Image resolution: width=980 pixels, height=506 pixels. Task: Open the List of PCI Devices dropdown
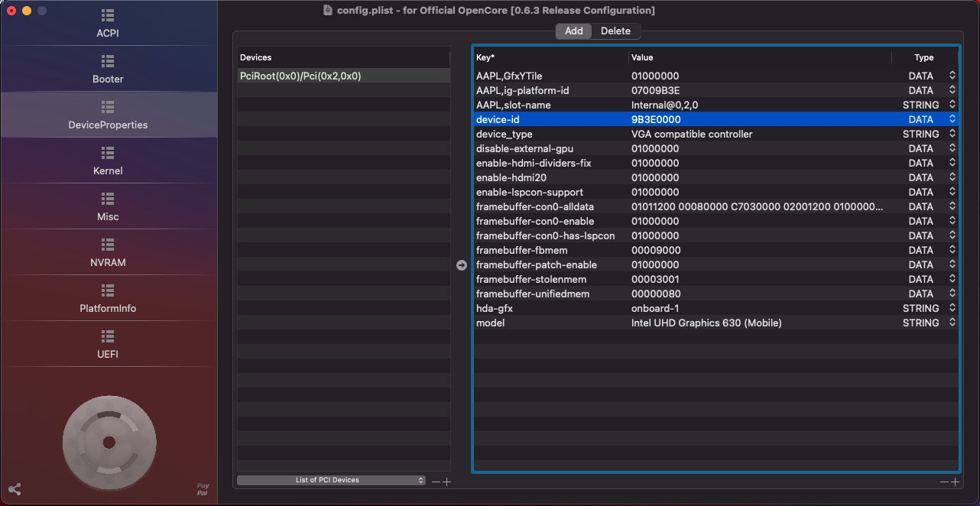pos(331,480)
